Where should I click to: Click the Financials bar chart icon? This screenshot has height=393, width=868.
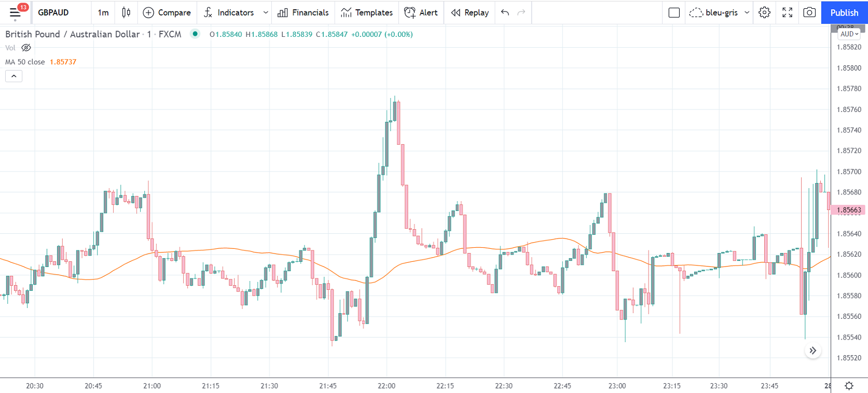pos(283,12)
